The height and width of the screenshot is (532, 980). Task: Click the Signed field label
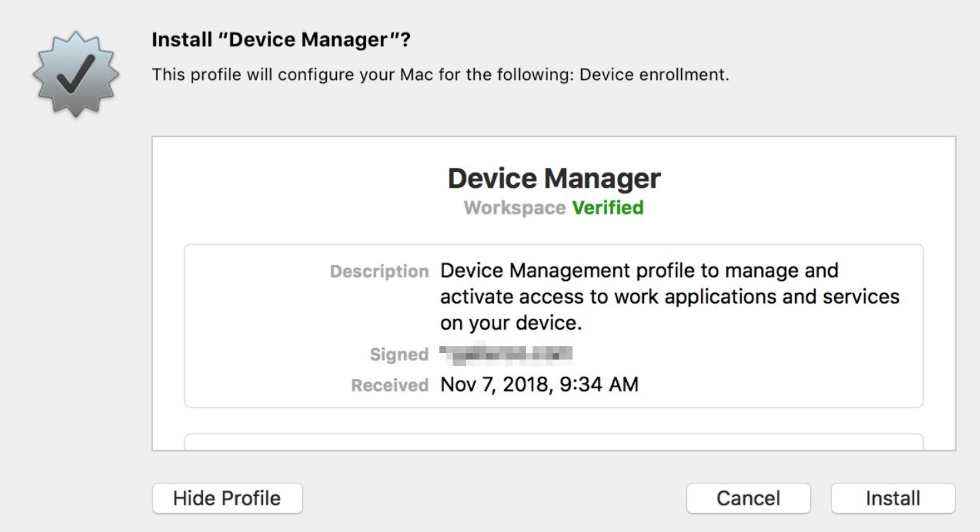pyautogui.click(x=399, y=355)
